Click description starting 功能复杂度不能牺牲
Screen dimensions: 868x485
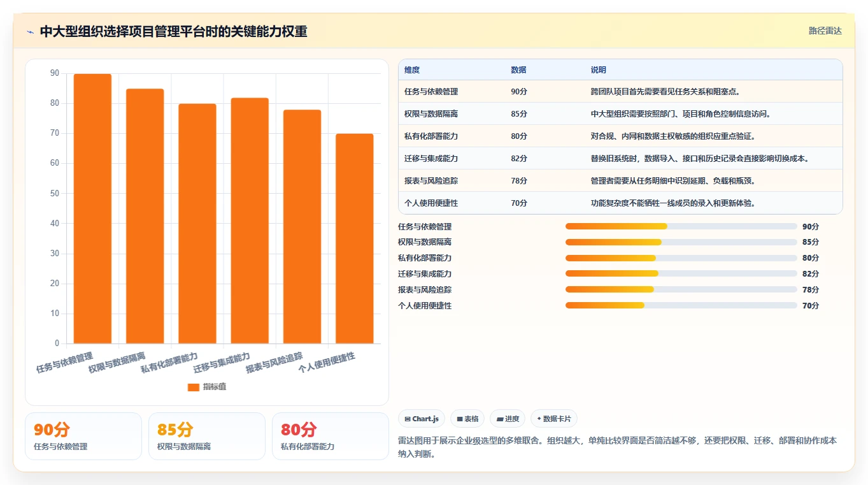673,203
